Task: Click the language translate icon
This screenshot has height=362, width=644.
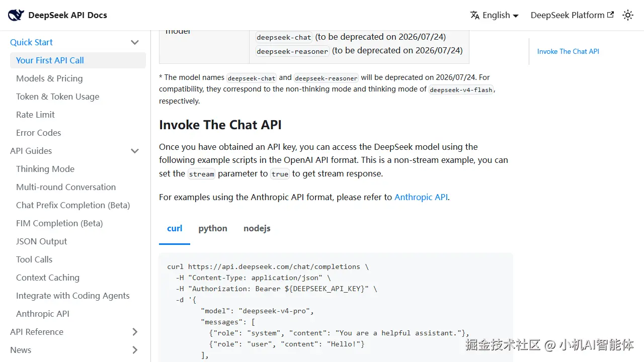Action: pyautogui.click(x=474, y=15)
